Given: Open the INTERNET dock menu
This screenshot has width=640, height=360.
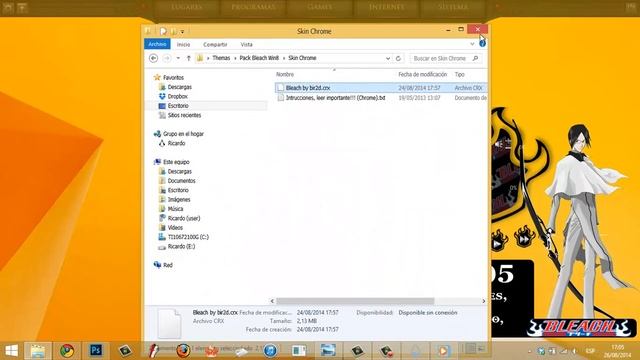Looking at the screenshot, I should [386, 7].
